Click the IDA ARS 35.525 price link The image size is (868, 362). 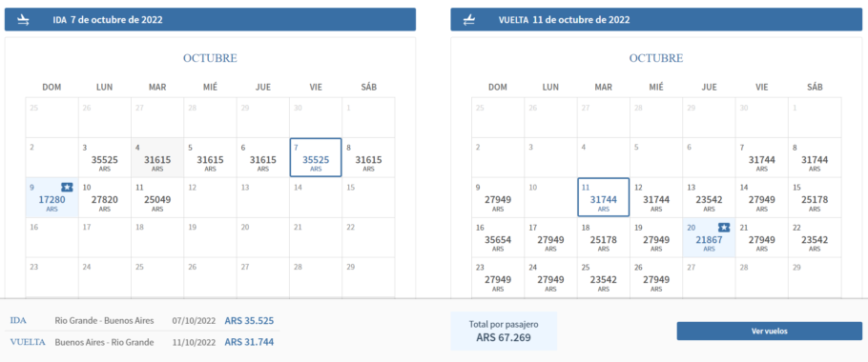pos(249,320)
